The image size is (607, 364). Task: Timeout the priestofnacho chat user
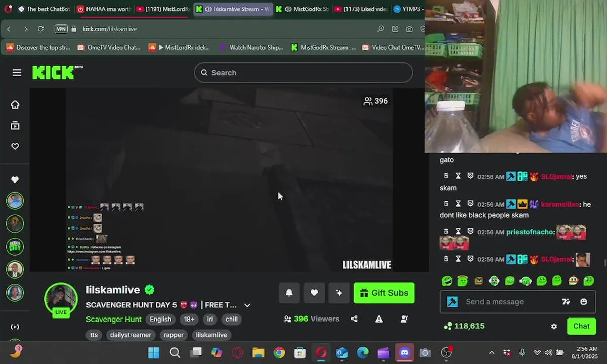(458, 232)
